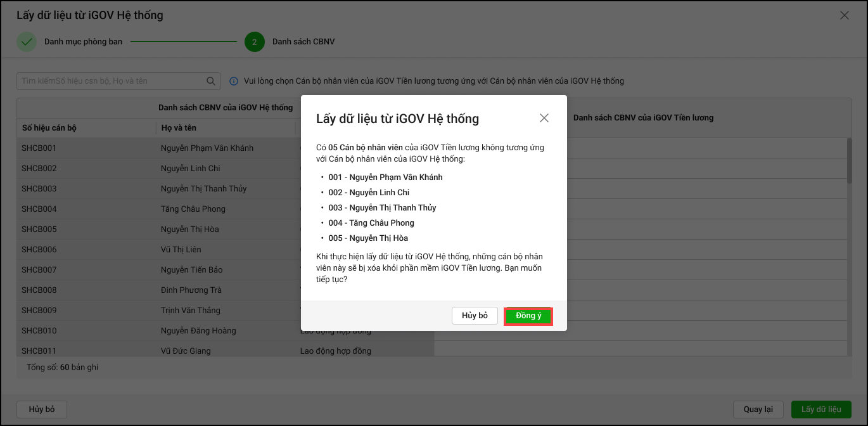
Task: Click the Tổng số: 60 bản ghi footer text
Action: coord(62,367)
